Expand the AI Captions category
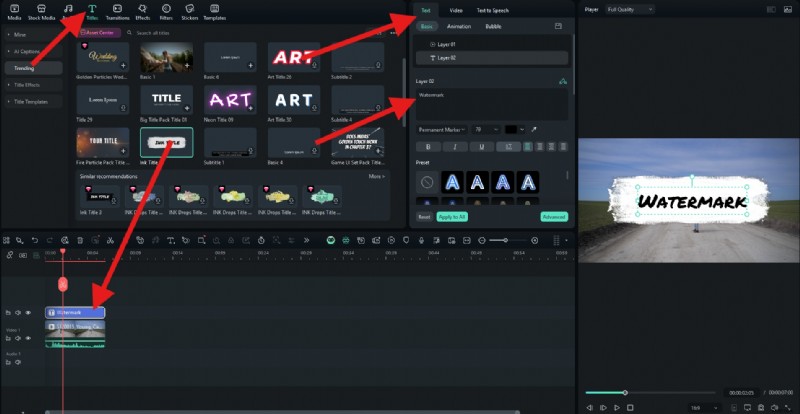Viewport: 800px width, 414px height. 34,52
